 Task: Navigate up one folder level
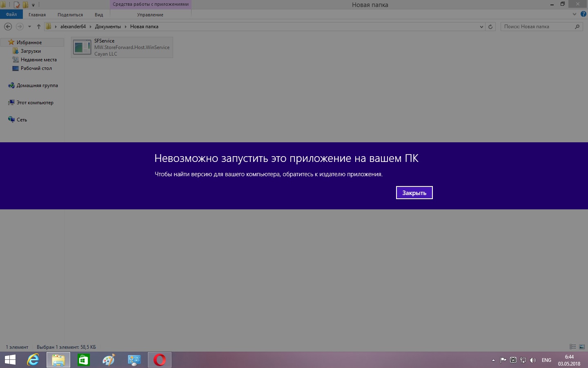coord(39,27)
